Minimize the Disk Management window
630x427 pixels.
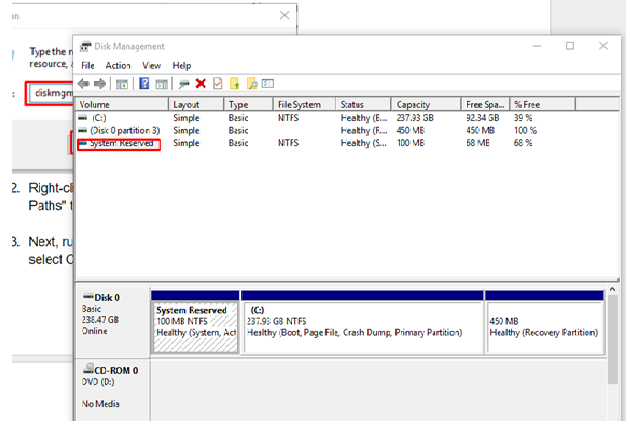(x=537, y=46)
